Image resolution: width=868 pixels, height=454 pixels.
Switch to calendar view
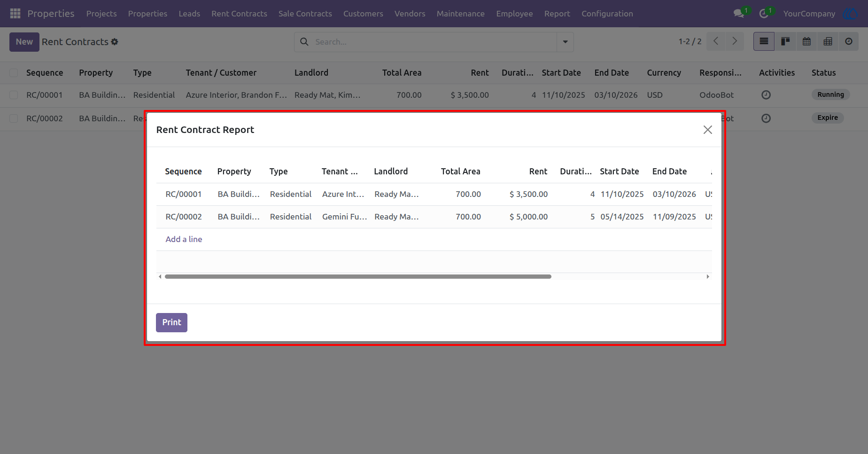click(806, 42)
